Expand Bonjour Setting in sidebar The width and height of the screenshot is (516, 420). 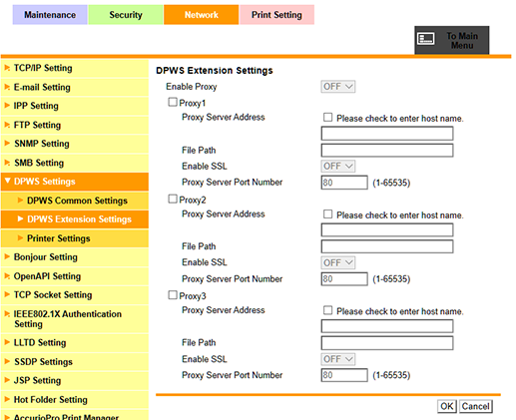point(75,257)
